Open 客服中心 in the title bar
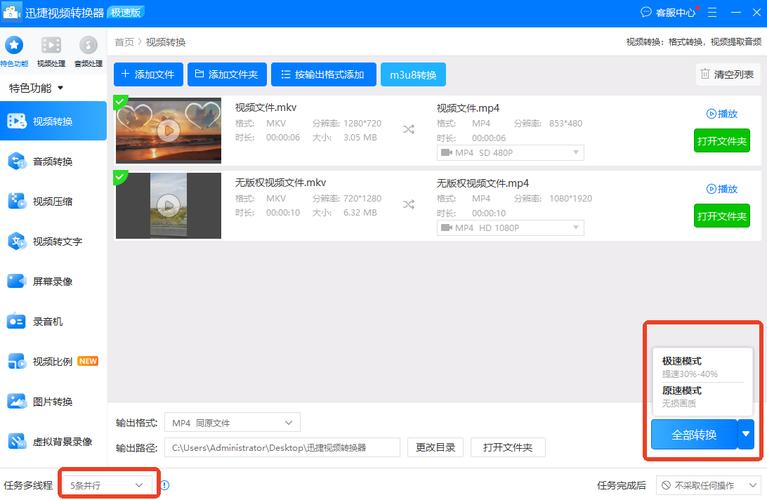767x500 pixels. (x=669, y=13)
